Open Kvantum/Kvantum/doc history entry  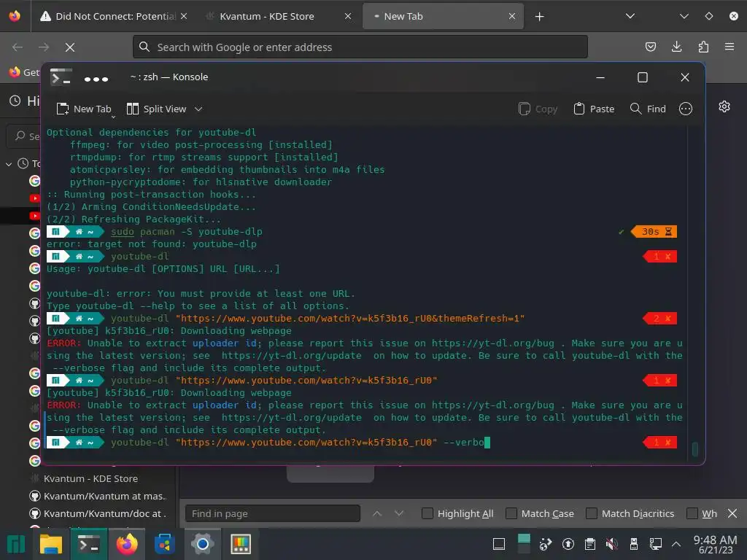[98, 514]
